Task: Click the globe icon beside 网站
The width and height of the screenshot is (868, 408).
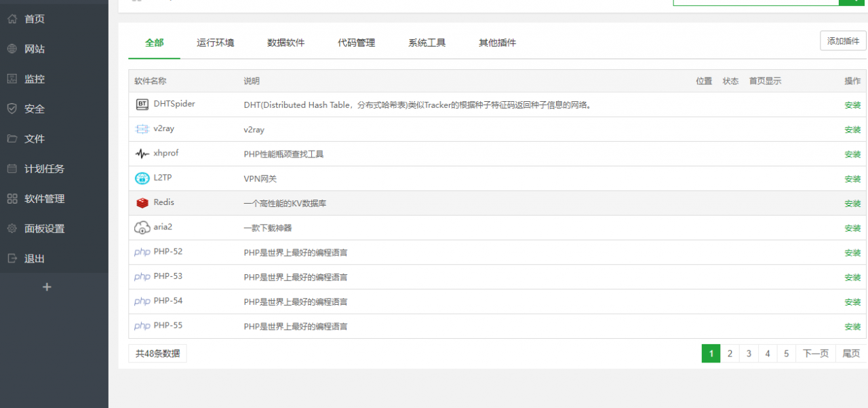Action: click(12, 49)
